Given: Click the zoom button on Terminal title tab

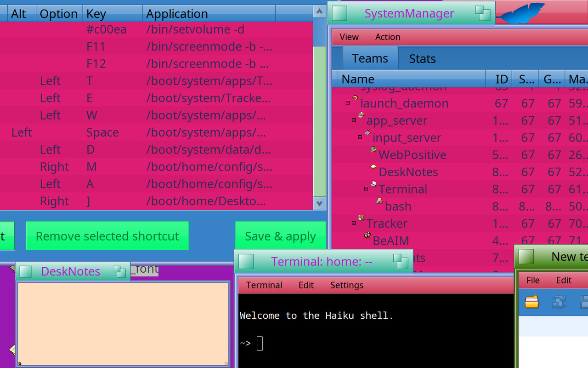Looking at the screenshot, I should coord(401,262).
